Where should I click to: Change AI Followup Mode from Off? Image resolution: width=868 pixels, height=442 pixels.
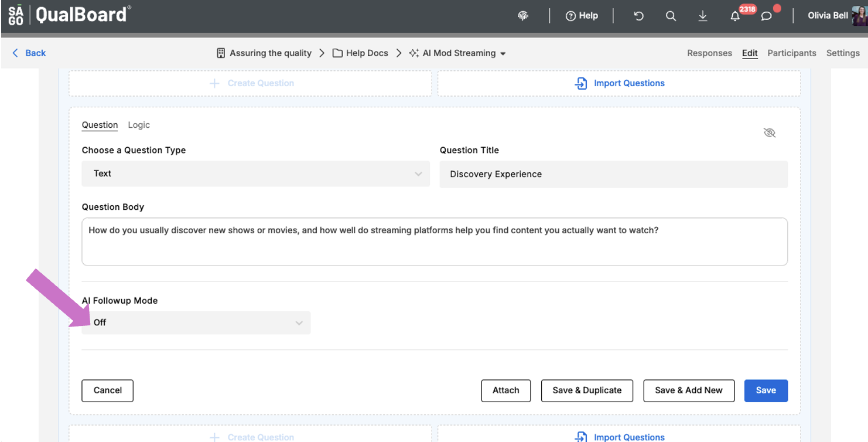coord(196,322)
